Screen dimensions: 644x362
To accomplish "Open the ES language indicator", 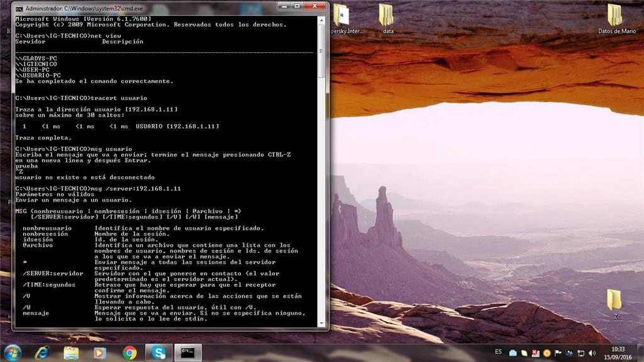I will [x=498, y=352].
